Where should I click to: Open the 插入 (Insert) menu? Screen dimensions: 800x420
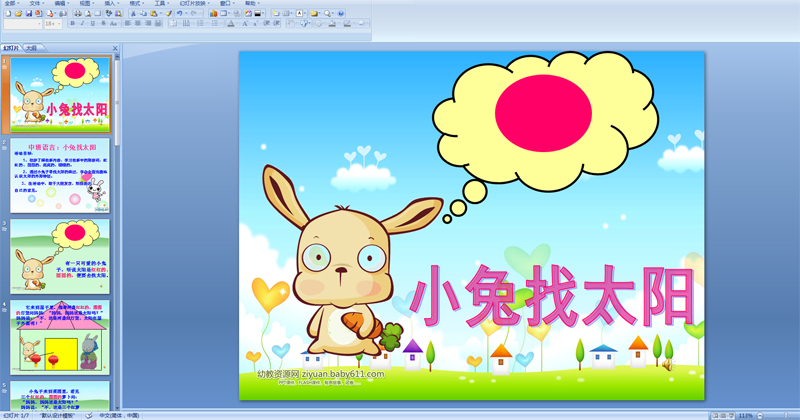[x=110, y=3]
